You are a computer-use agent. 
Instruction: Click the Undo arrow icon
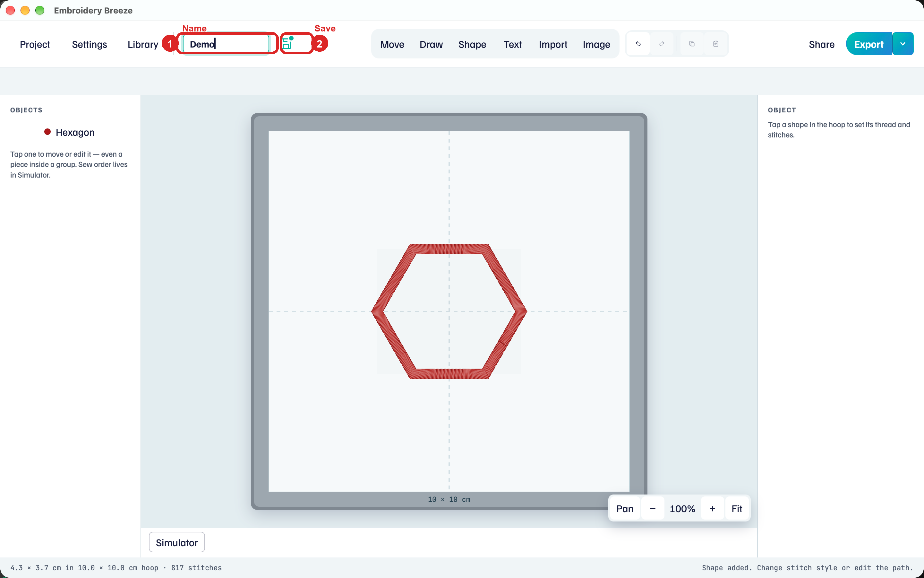[x=638, y=44]
